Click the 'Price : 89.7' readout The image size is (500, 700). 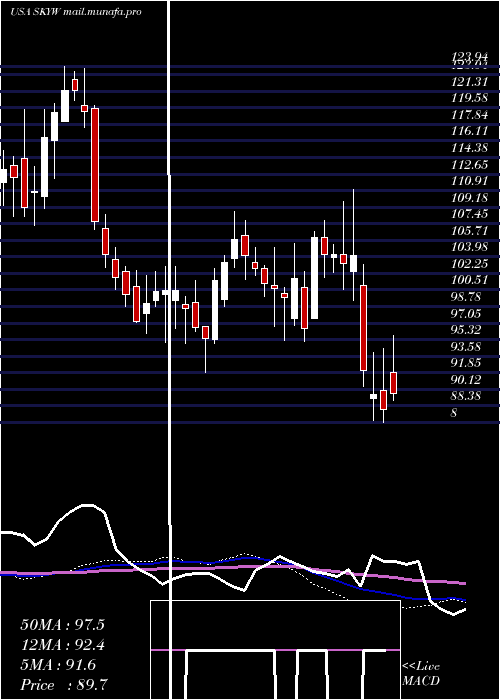(x=64, y=685)
